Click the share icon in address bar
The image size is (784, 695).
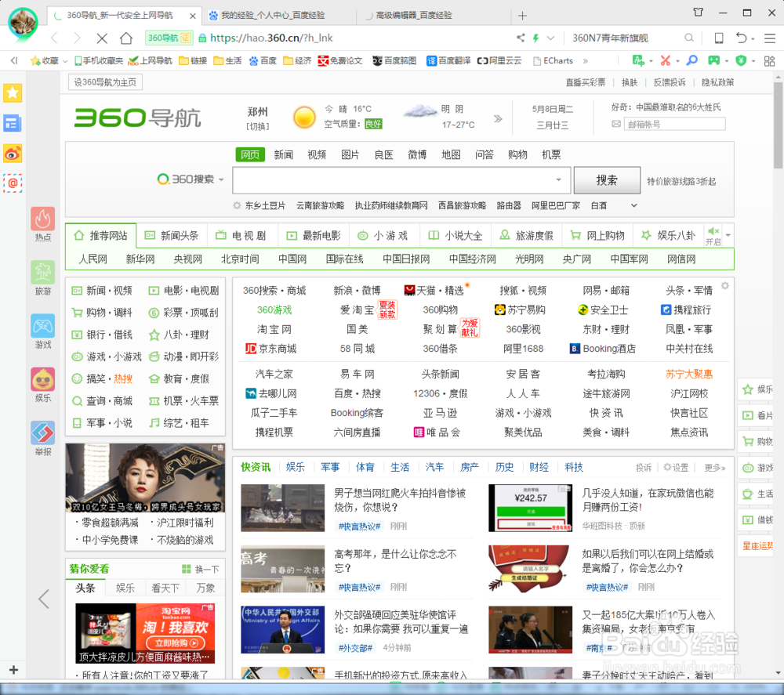click(521, 38)
